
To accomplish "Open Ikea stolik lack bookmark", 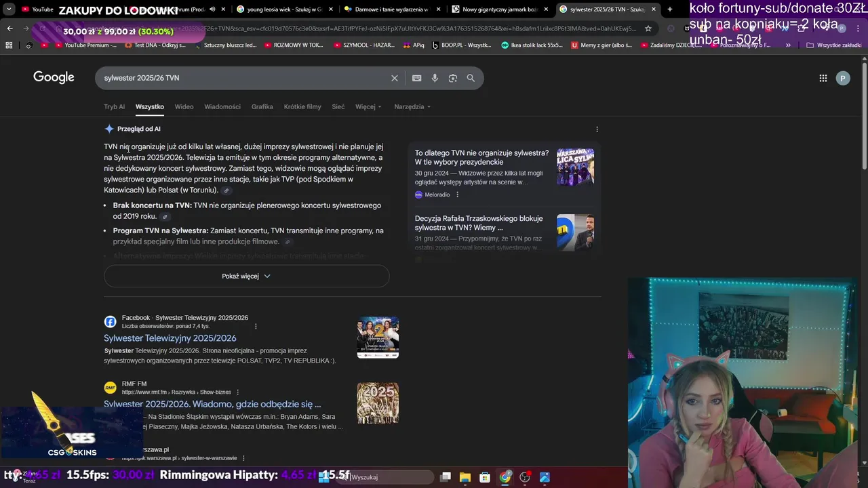I will point(532,45).
